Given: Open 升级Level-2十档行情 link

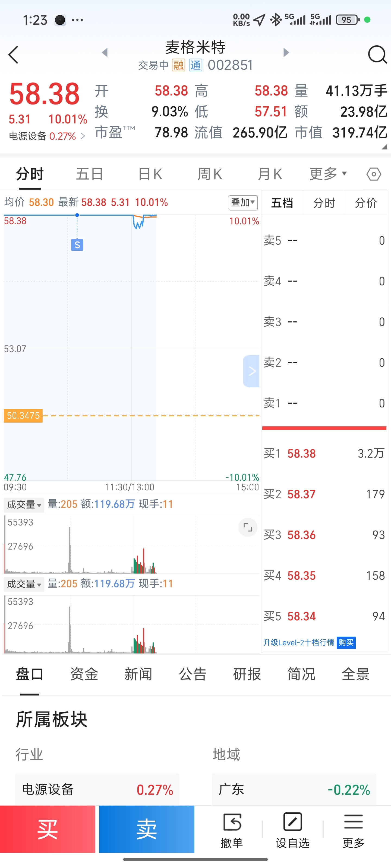Looking at the screenshot, I should (x=299, y=643).
